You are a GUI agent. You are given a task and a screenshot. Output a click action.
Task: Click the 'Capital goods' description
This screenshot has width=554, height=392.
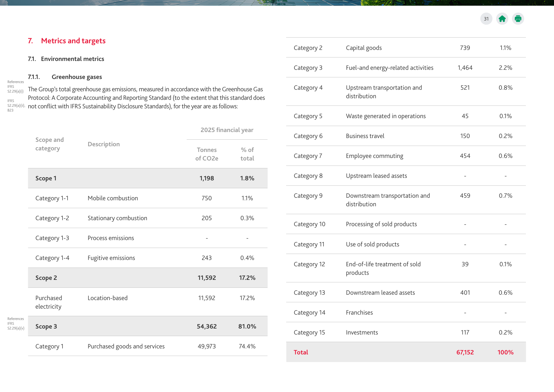coord(364,48)
